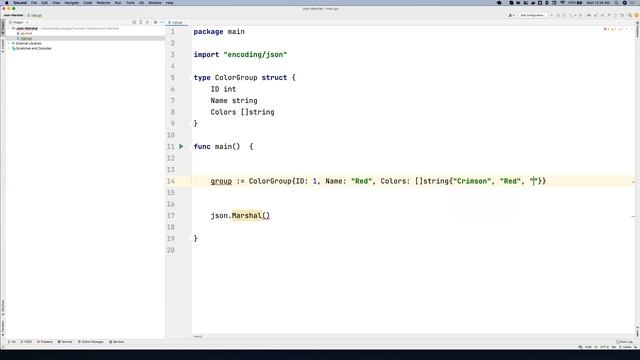The width and height of the screenshot is (640, 360).
Task: Open the Refactor menu
Action: point(103,3)
